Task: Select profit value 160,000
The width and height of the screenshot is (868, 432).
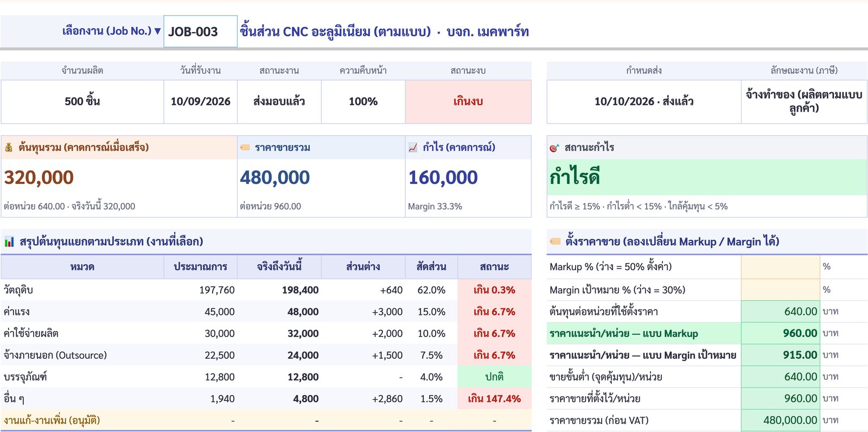Action: tap(443, 177)
